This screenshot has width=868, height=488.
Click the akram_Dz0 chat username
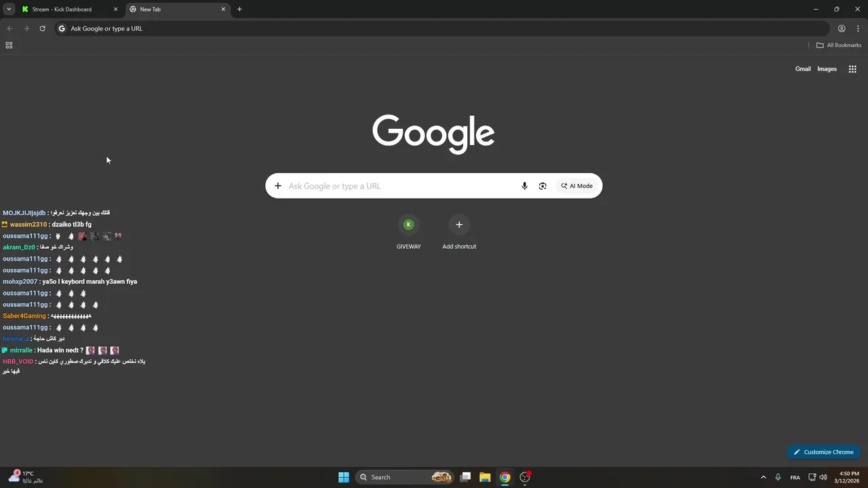click(18, 247)
